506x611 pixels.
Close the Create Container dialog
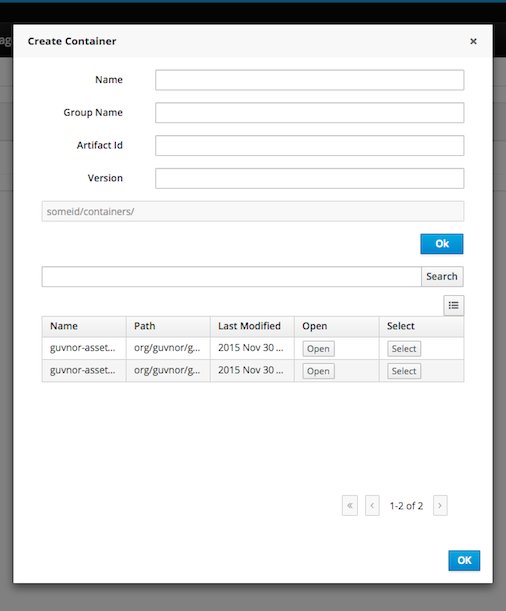[473, 41]
